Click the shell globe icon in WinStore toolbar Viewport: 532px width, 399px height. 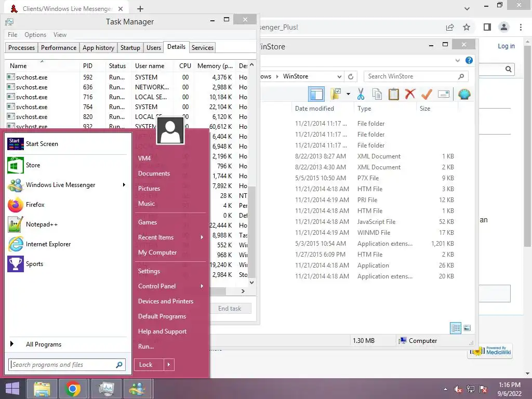pyautogui.click(x=464, y=94)
